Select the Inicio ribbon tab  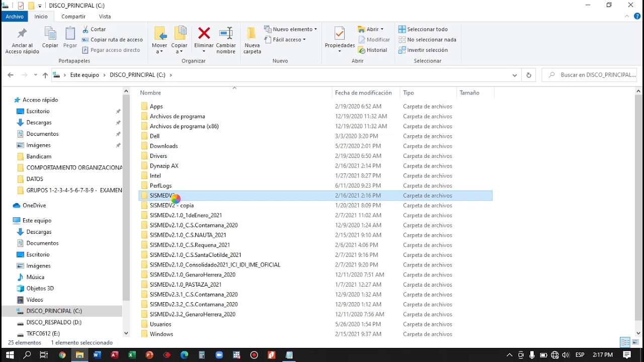(x=41, y=17)
